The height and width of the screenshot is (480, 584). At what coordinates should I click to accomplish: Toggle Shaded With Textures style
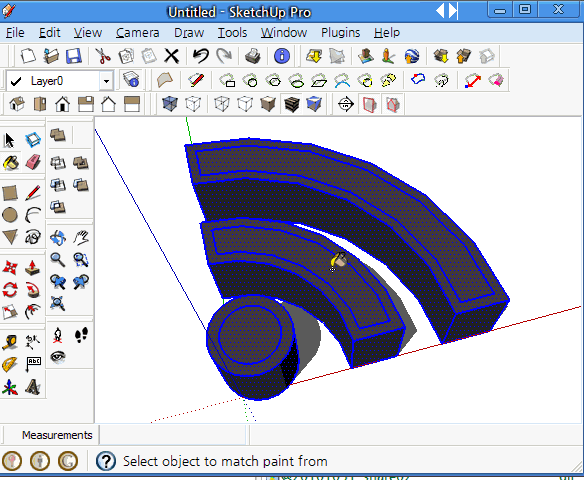coord(291,104)
